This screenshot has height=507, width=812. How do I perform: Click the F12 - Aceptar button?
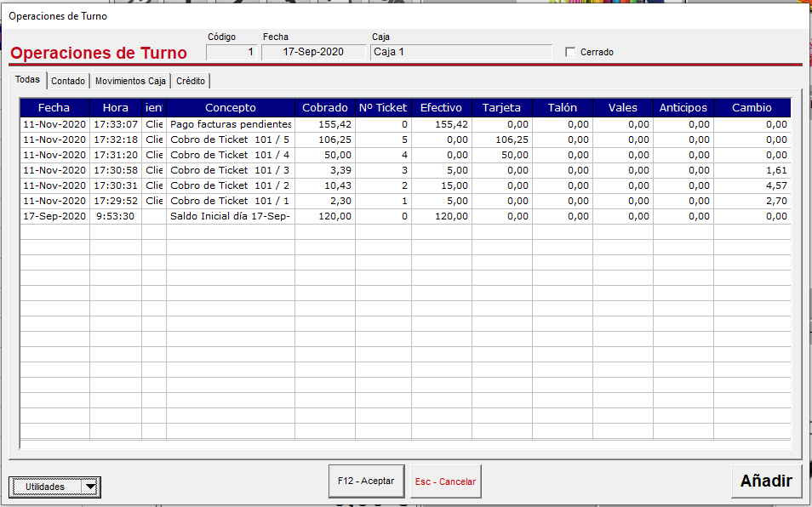pyautogui.click(x=366, y=481)
